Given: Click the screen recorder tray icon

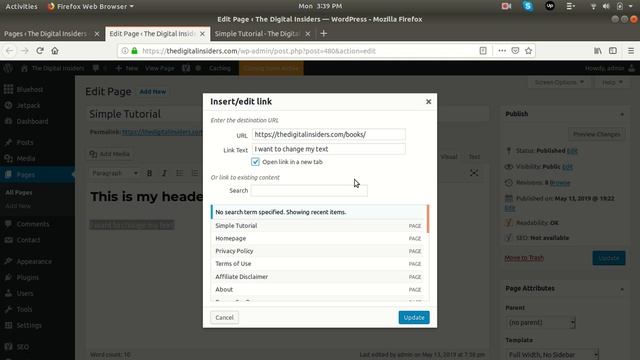Looking at the screenshot, I should (506, 6).
